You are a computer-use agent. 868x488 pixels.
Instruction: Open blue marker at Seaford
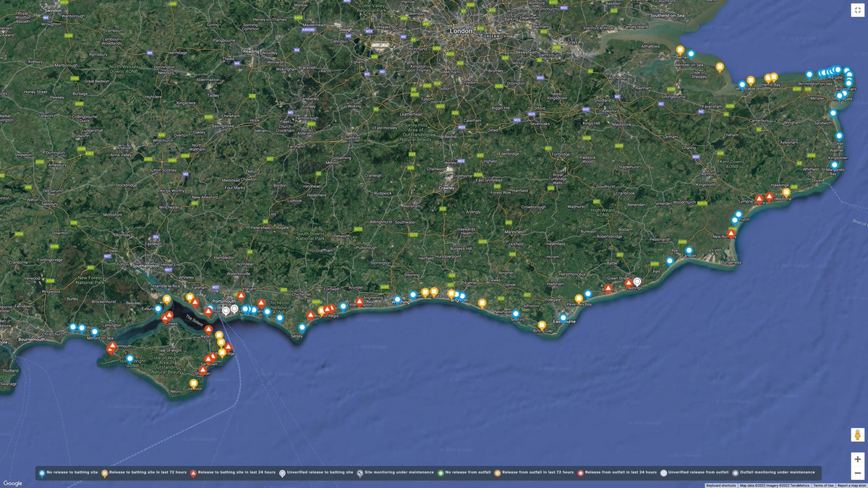[x=516, y=314]
